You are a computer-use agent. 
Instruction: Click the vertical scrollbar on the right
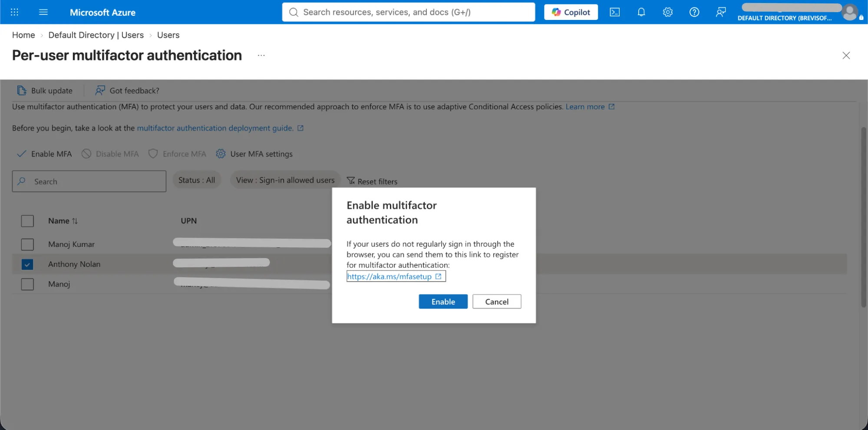click(x=864, y=217)
